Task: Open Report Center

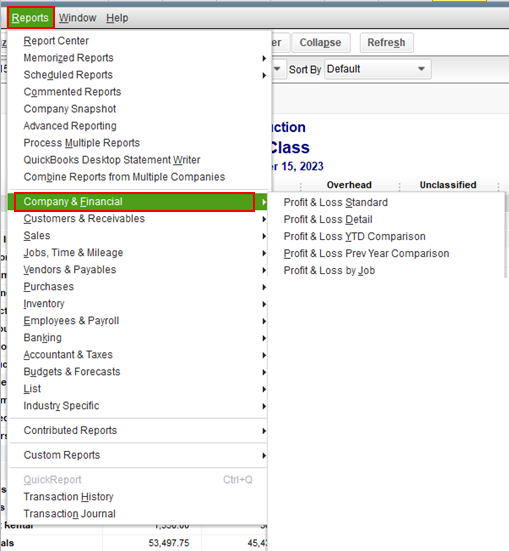Action: point(139,41)
